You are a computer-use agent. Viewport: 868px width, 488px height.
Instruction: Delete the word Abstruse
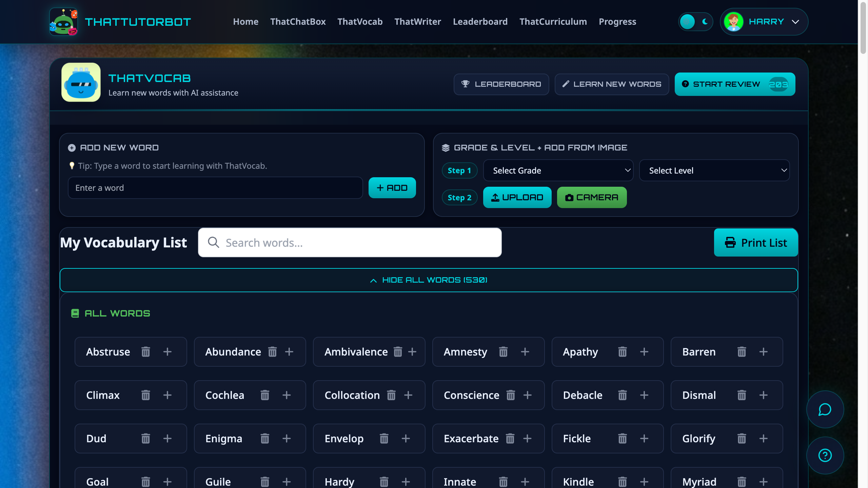(x=146, y=352)
